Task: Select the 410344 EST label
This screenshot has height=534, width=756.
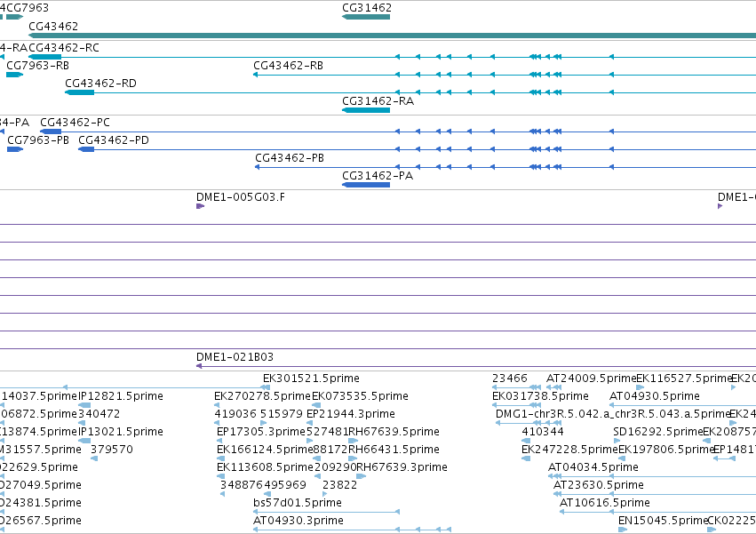Action: (x=543, y=432)
